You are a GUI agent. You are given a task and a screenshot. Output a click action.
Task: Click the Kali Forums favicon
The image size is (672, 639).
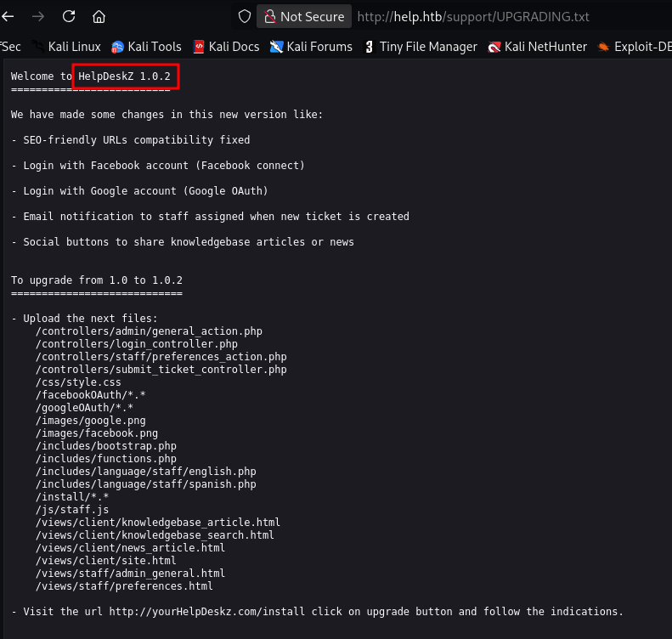(x=276, y=47)
